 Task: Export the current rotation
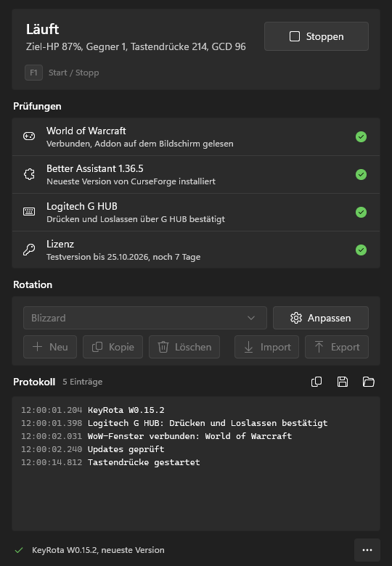coord(337,347)
